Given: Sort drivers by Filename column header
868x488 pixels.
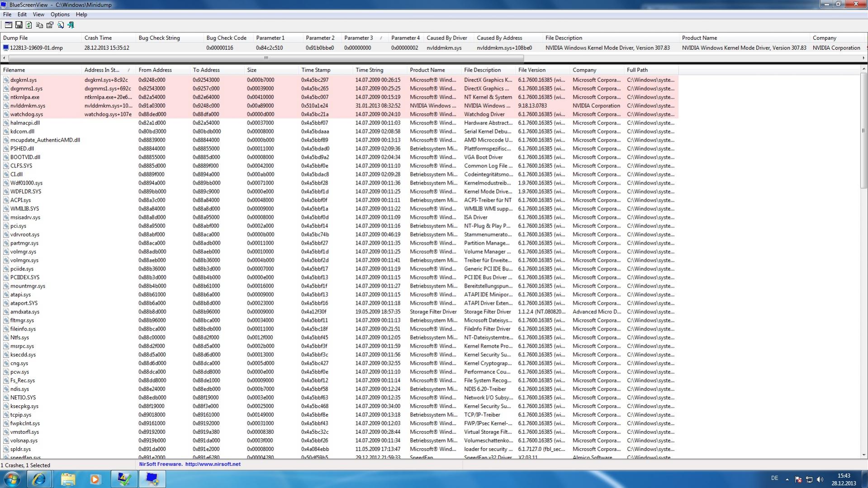Looking at the screenshot, I should click(41, 70).
